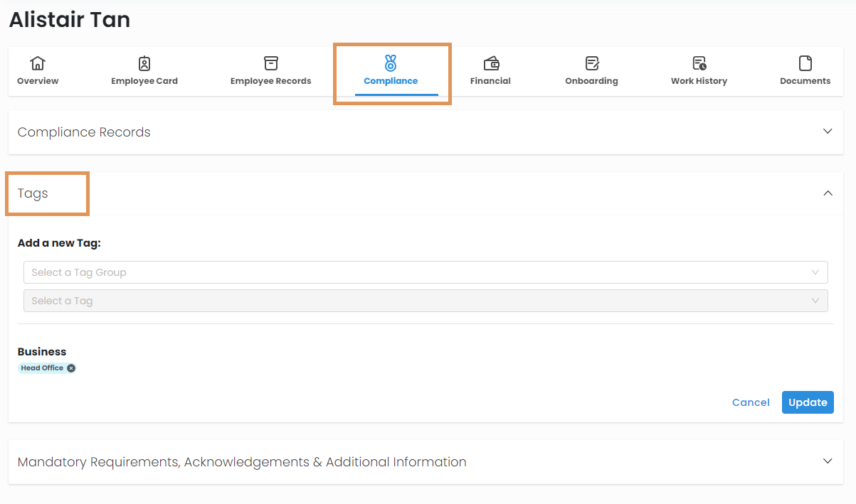Image resolution: width=856 pixels, height=504 pixels.
Task: Remove the Head Office tag via x icon
Action: pos(71,368)
